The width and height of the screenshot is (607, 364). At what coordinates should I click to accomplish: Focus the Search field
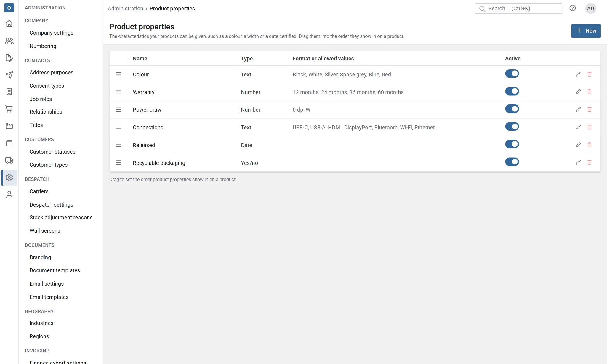coord(518,9)
